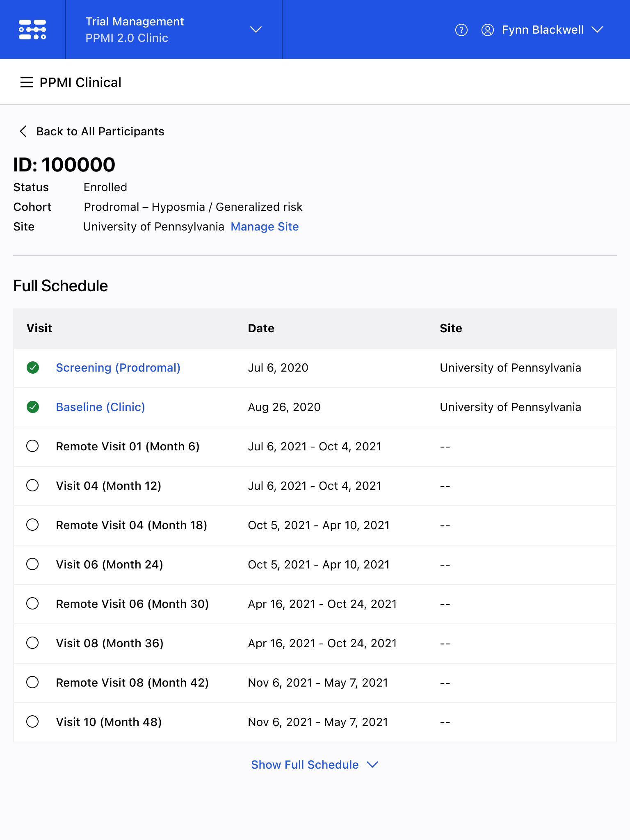Select the Visit 04 (Month 12) circle

pyautogui.click(x=33, y=485)
